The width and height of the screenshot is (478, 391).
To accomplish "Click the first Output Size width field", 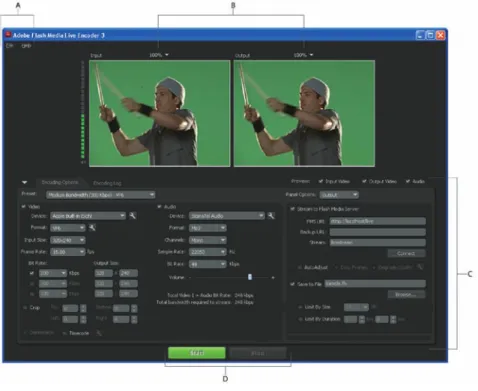I will pos(104,273).
